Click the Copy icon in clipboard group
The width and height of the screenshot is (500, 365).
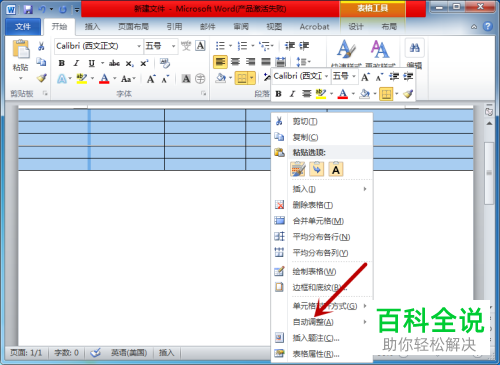point(41,62)
